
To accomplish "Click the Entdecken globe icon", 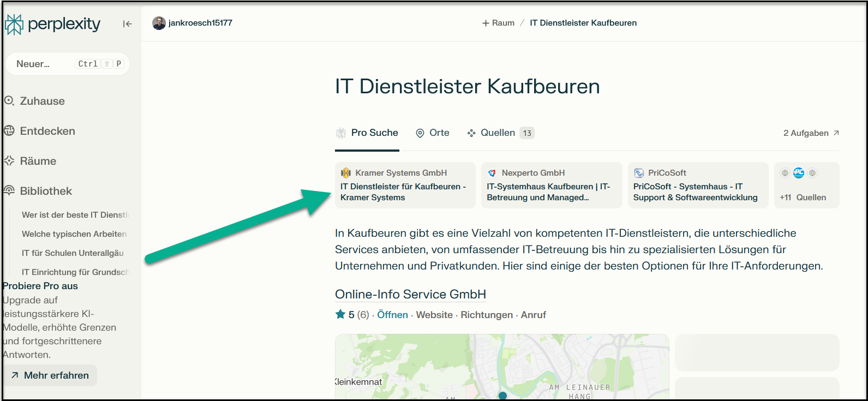I will pyautogui.click(x=9, y=131).
